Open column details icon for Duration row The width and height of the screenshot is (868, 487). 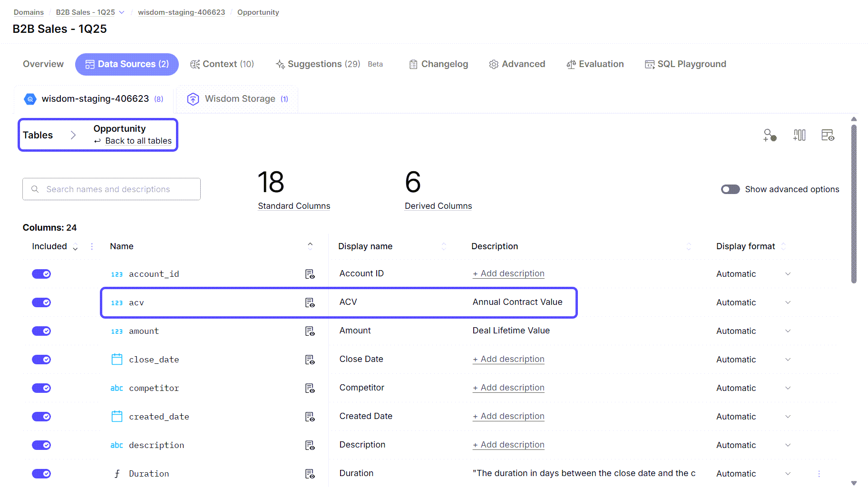[x=310, y=474]
